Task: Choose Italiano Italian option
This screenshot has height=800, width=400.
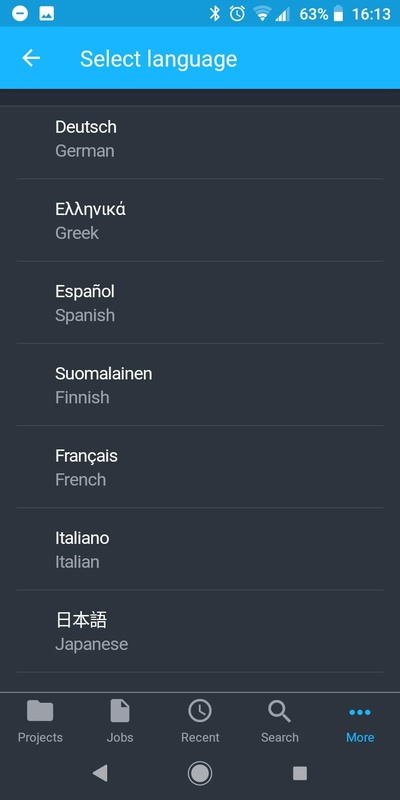Action: point(200,549)
